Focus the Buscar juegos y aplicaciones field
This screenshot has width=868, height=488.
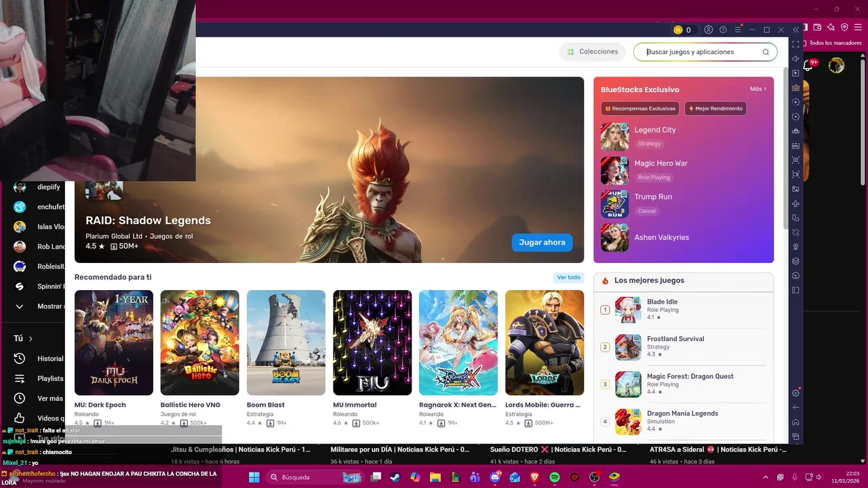[x=705, y=52]
